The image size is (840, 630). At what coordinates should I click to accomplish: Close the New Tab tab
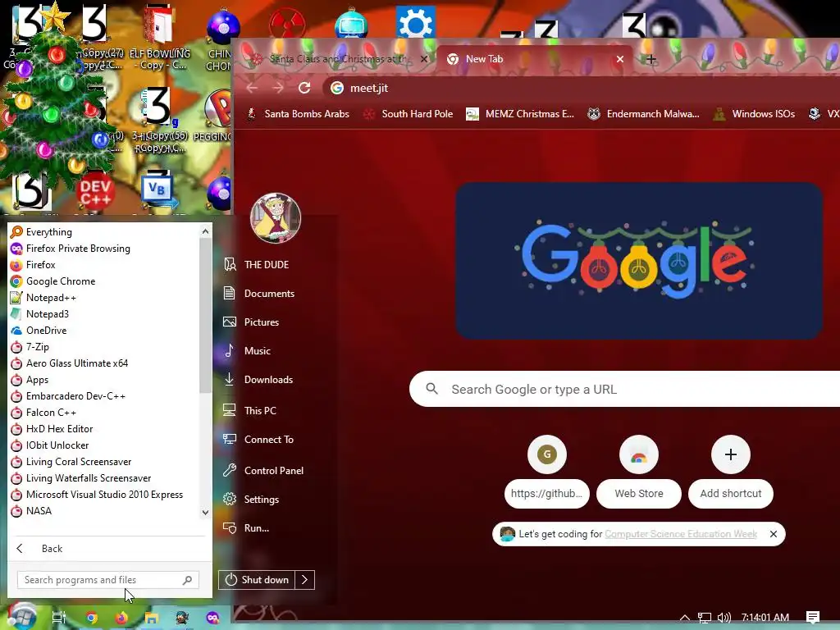pos(620,59)
